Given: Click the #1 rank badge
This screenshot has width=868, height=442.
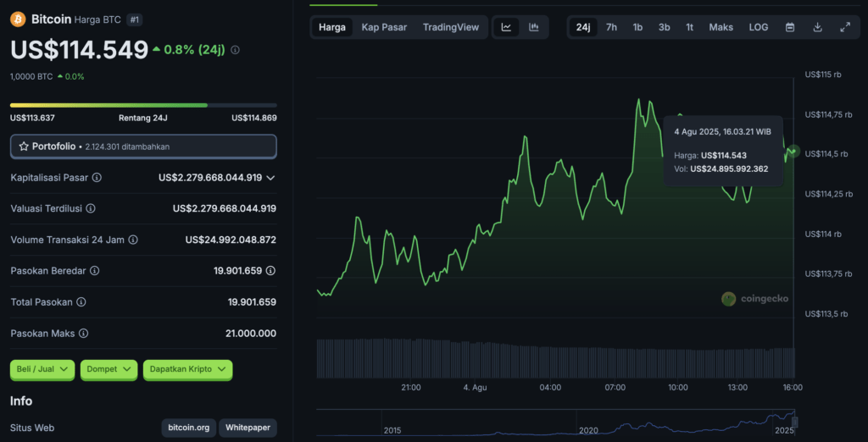Looking at the screenshot, I should (x=133, y=19).
